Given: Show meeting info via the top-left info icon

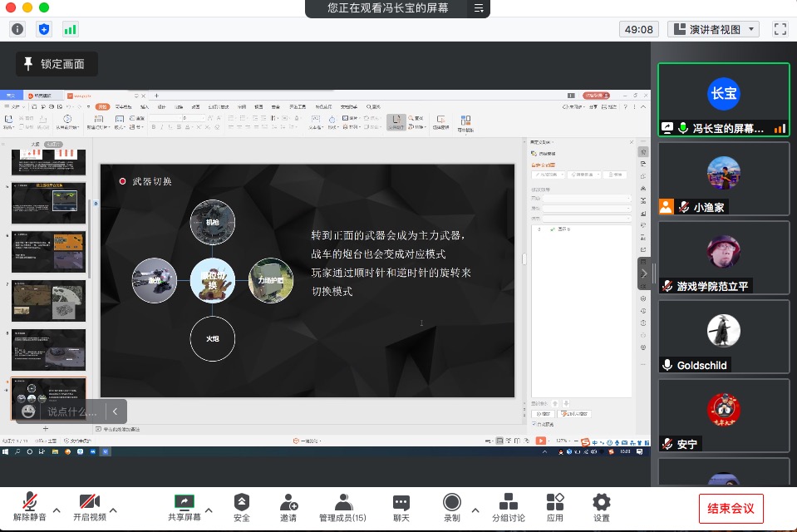Looking at the screenshot, I should [17, 29].
